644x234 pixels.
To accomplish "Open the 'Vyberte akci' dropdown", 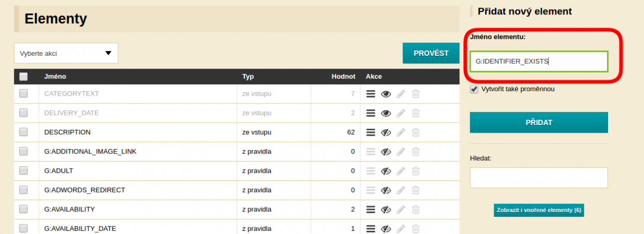I will (x=66, y=53).
